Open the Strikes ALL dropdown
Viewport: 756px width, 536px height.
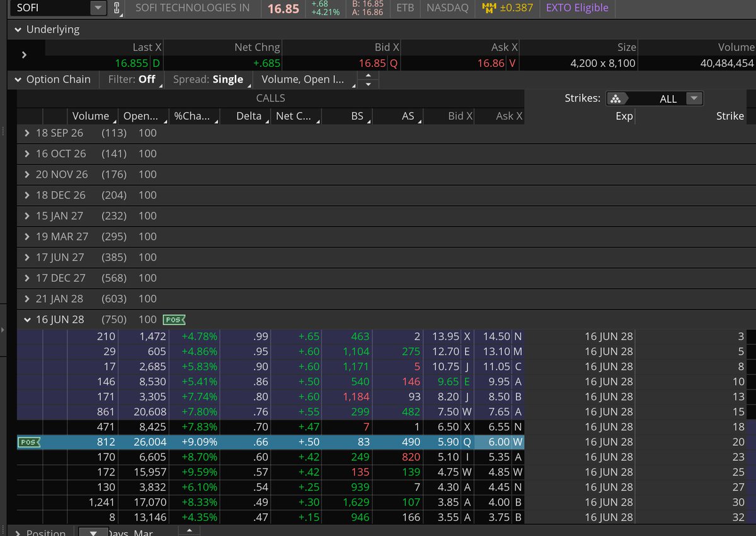click(694, 99)
